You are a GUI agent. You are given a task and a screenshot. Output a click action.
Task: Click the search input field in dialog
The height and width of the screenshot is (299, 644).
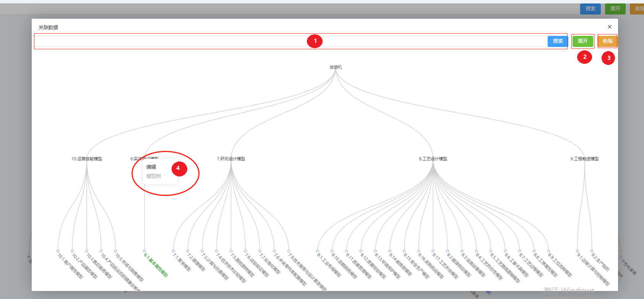(x=290, y=41)
